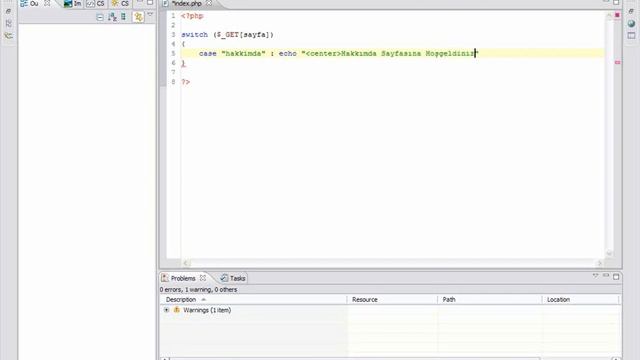Maximize the editor area
640x360 pixels.
616,2
